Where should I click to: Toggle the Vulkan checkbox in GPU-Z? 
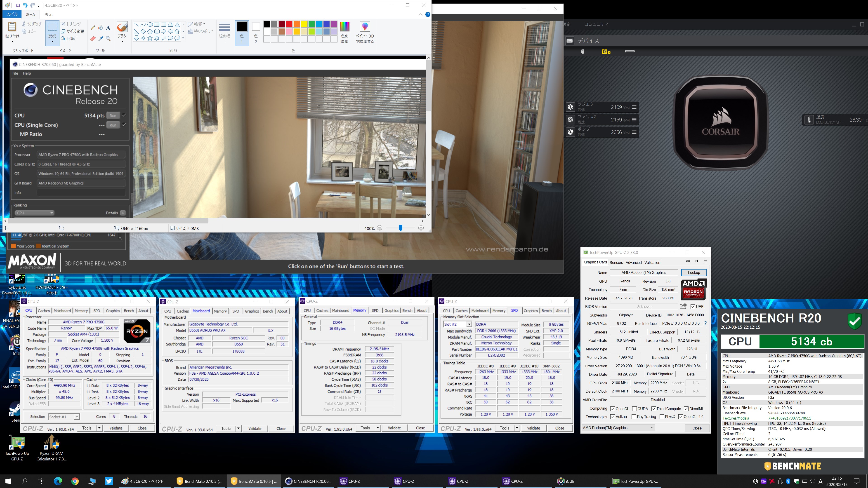click(613, 417)
